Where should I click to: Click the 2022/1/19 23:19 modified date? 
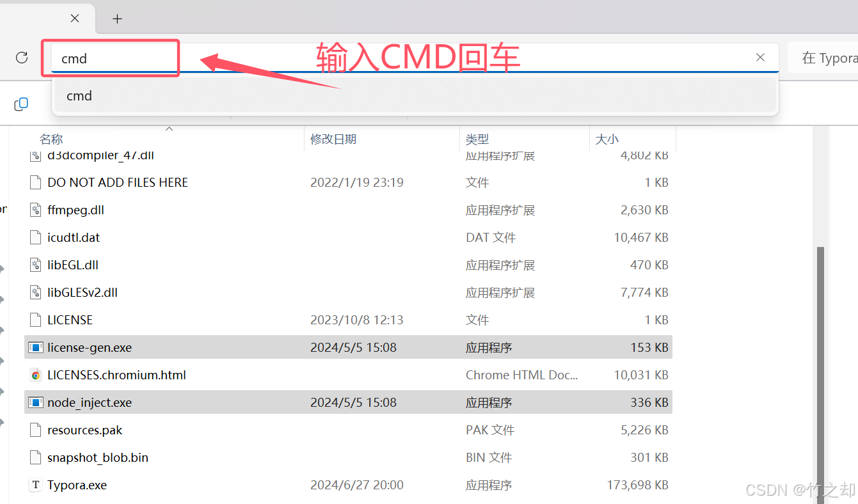pyautogui.click(x=356, y=182)
